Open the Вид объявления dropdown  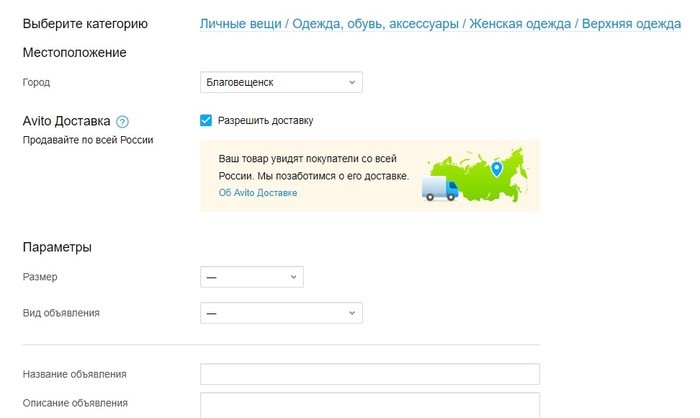(x=281, y=313)
